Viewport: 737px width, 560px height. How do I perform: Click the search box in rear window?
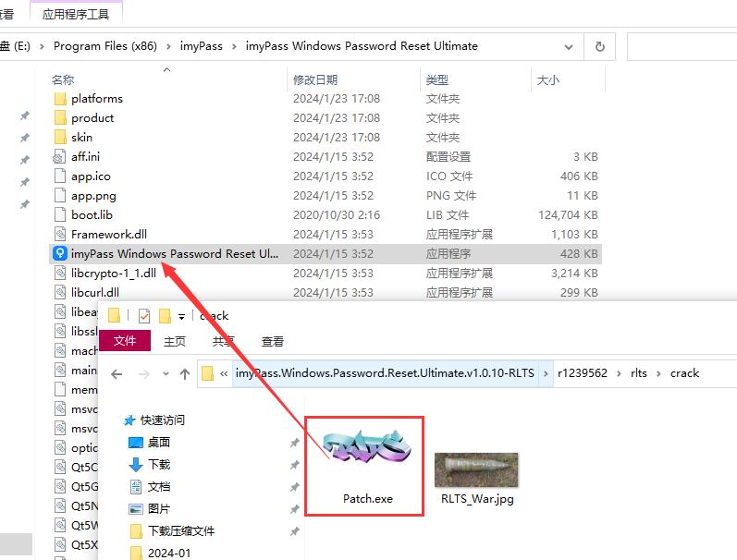click(682, 46)
